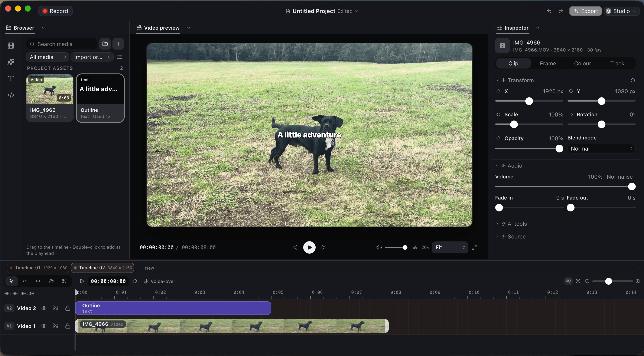
Task: Open the Blend mode Normal dropdown
Action: click(x=602, y=149)
